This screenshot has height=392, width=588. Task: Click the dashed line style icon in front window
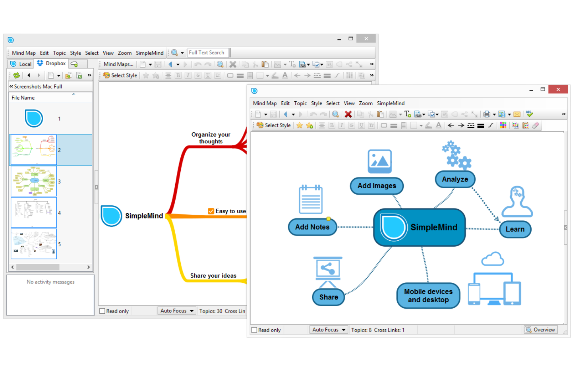pyautogui.click(x=471, y=126)
